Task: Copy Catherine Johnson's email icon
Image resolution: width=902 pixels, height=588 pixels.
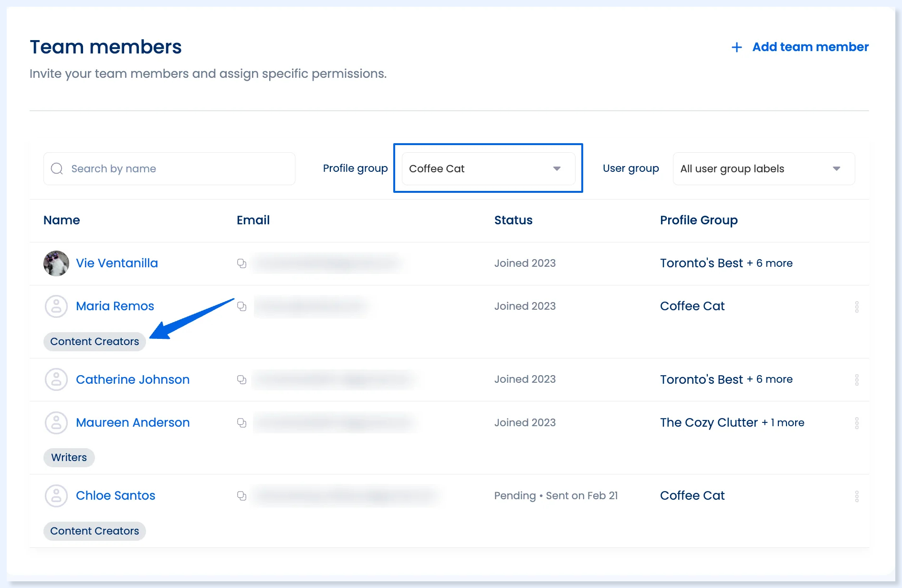Action: pyautogui.click(x=241, y=379)
